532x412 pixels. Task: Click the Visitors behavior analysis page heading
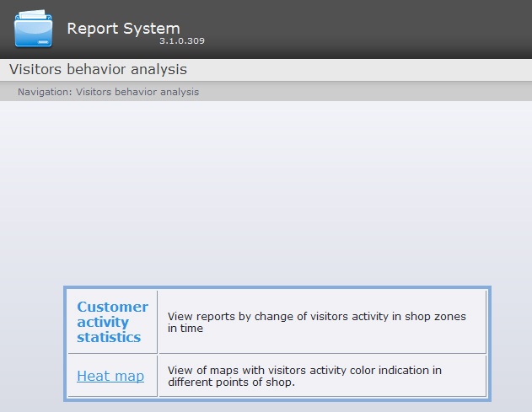click(x=98, y=69)
